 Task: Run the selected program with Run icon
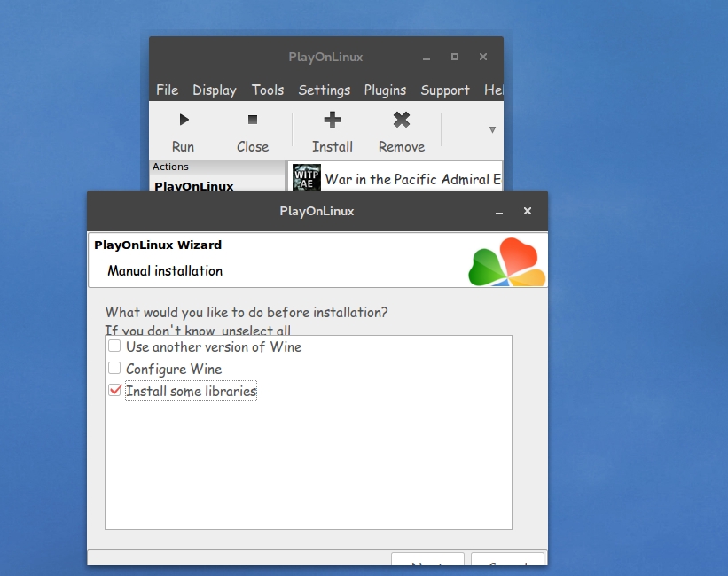(184, 120)
